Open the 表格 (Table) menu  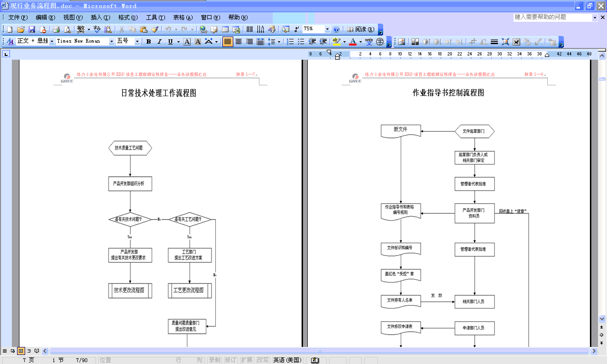click(x=183, y=18)
